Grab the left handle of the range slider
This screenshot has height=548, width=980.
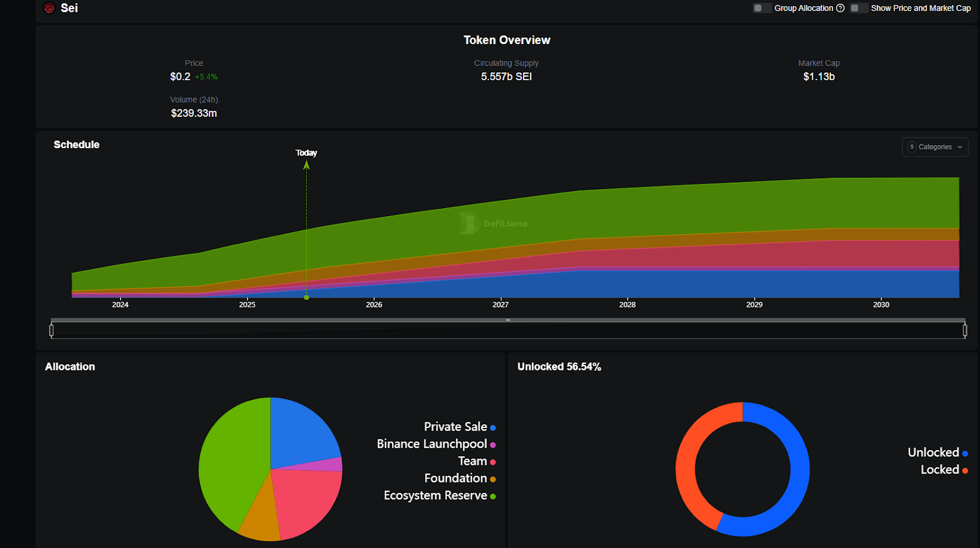pos(51,331)
